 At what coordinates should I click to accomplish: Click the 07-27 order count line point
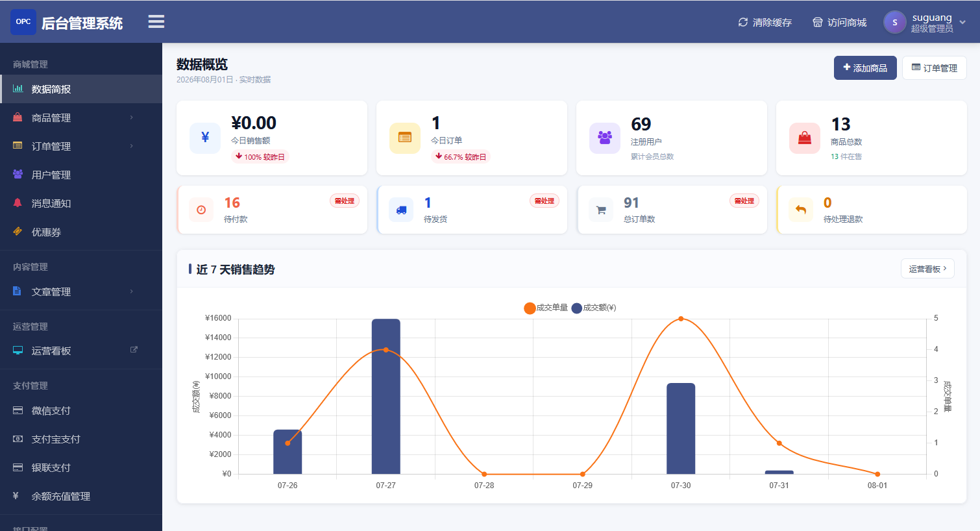coord(386,350)
